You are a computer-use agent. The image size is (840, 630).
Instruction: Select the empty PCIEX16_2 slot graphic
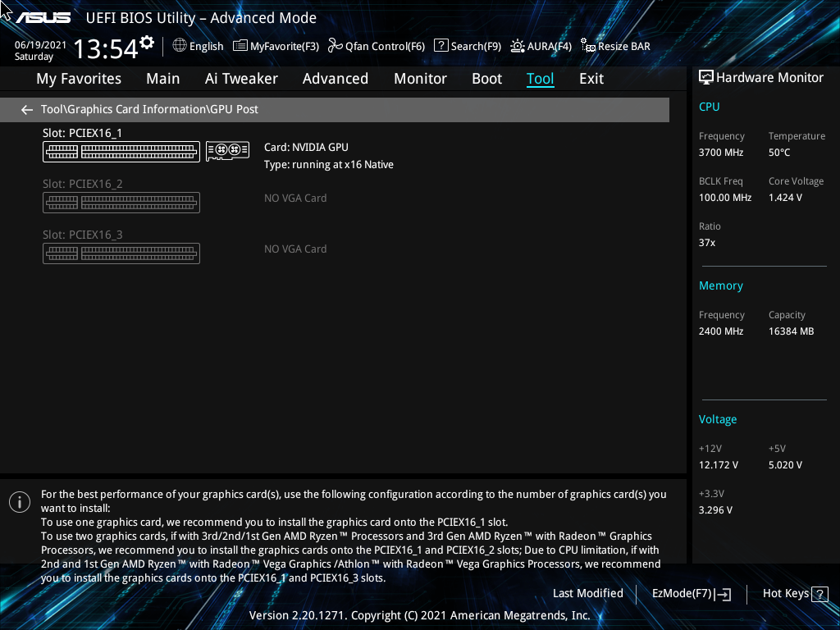[121, 202]
